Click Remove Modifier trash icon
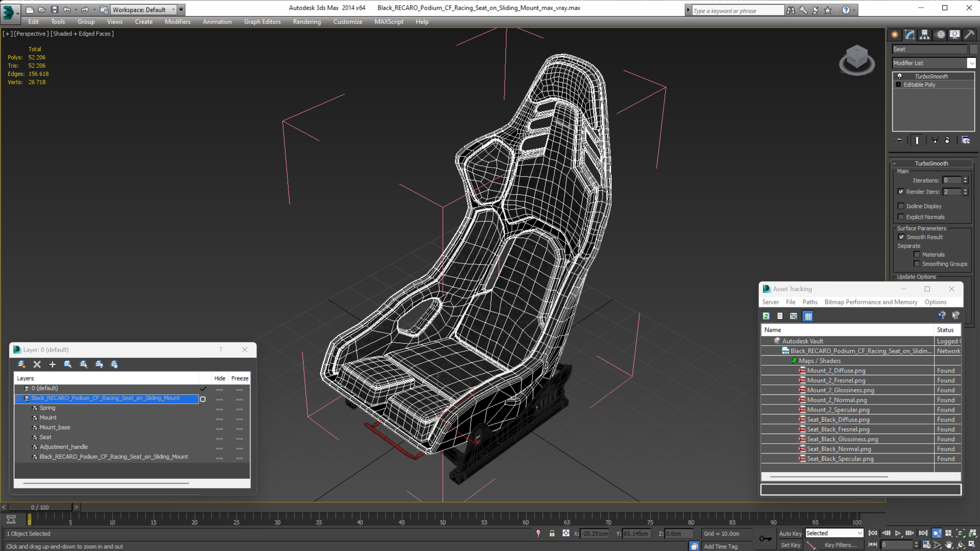Viewport: 980px width, 551px height. coord(947,140)
